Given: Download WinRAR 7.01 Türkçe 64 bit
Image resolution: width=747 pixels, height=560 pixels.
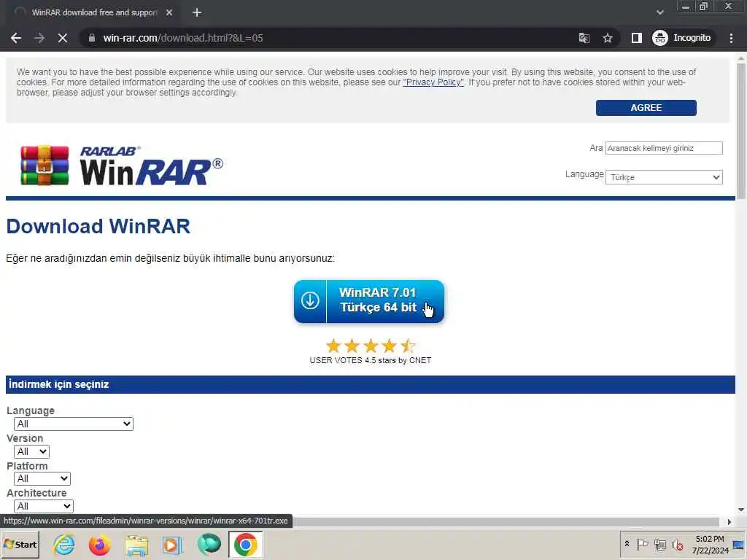Looking at the screenshot, I should 368,301.
